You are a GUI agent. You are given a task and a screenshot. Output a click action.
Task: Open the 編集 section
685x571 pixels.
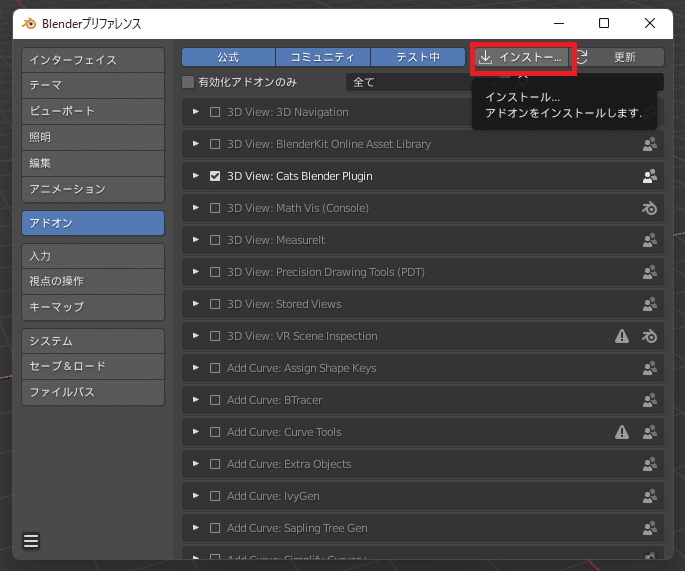click(x=93, y=163)
